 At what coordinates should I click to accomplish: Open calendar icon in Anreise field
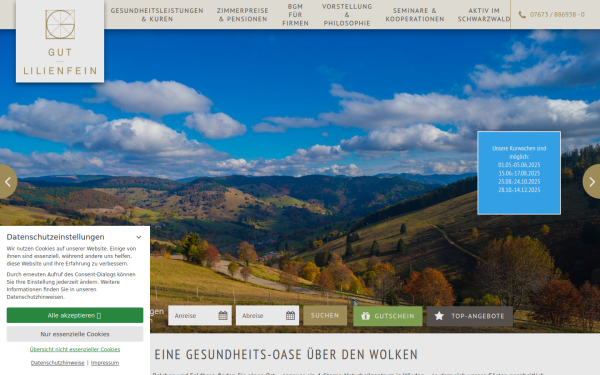(x=223, y=316)
